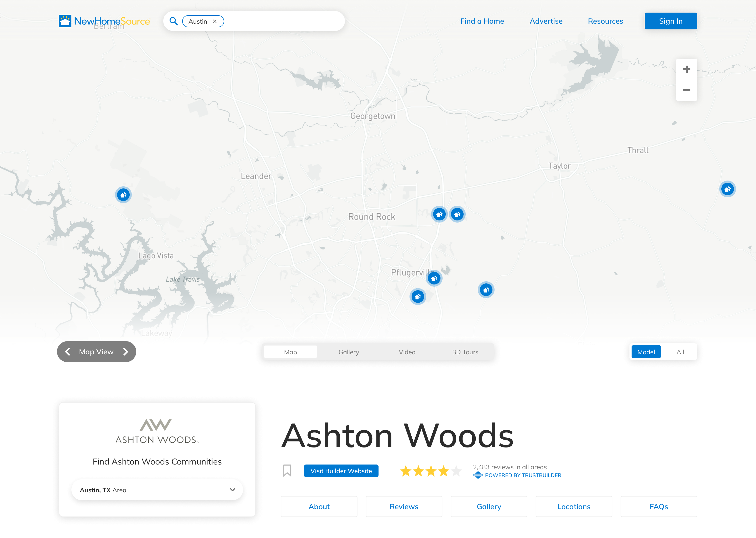This screenshot has width=756, height=538.
Task: Select the far-right map home pin
Action: [x=727, y=189]
